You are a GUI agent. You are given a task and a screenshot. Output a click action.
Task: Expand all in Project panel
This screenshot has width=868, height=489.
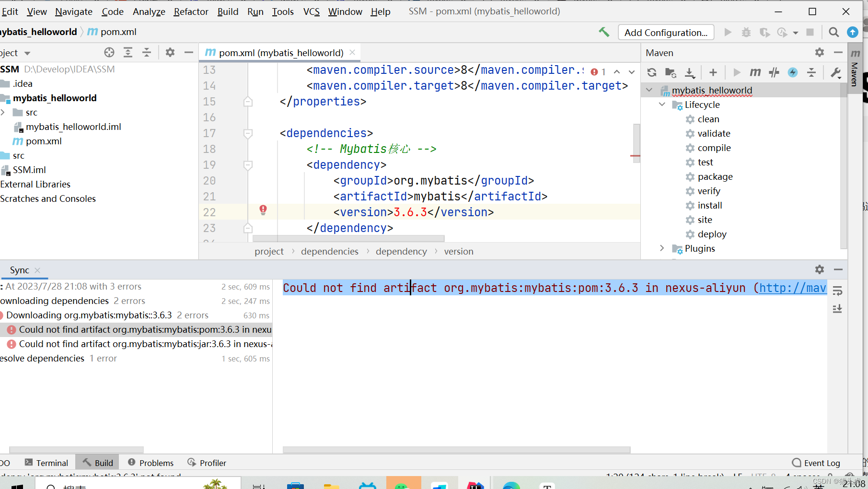(128, 52)
